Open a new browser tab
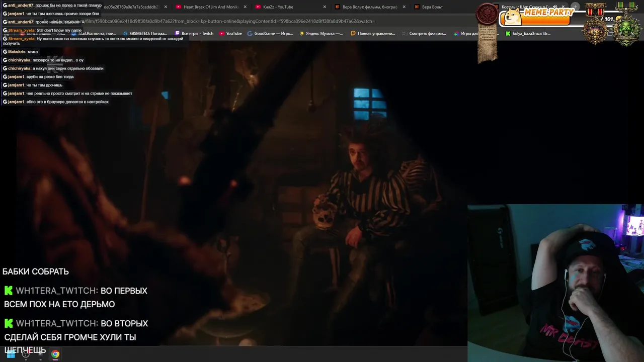 click(575, 7)
